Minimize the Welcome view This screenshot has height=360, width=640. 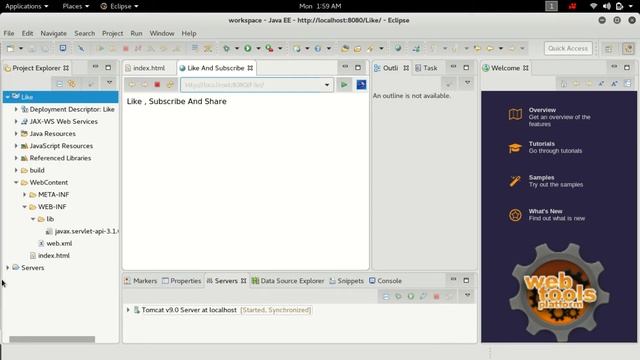614,67
